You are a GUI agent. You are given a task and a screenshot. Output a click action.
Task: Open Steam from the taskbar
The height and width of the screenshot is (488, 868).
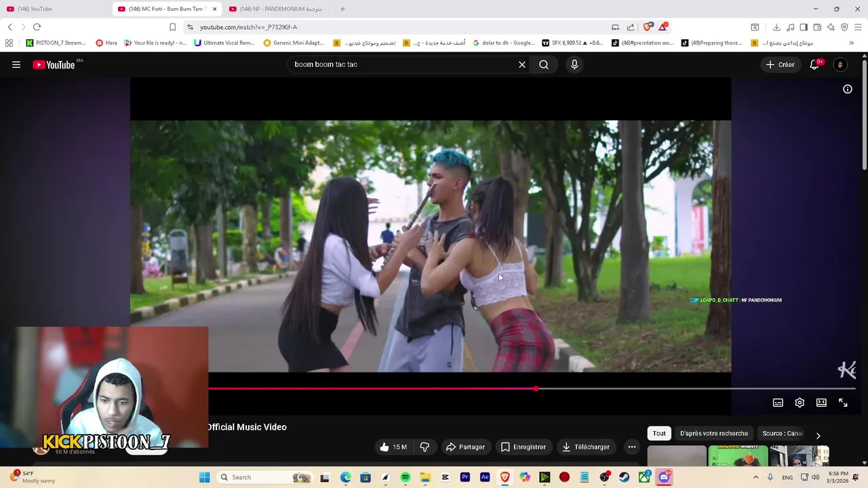625,477
